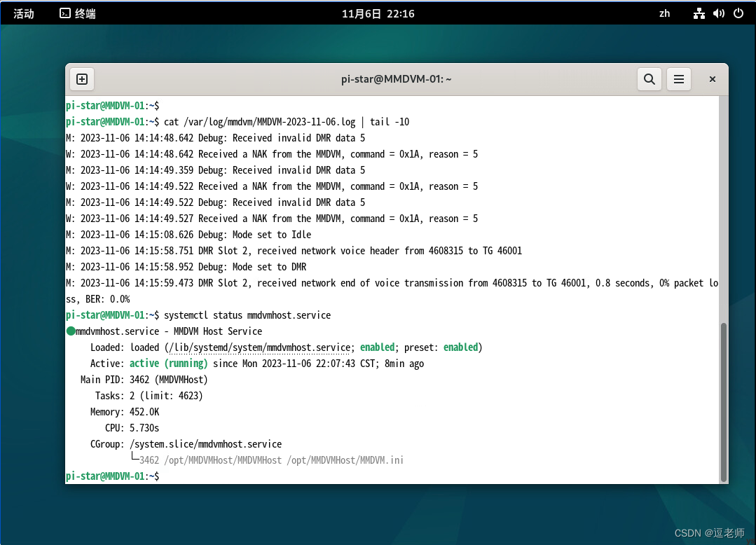Image resolution: width=756 pixels, height=545 pixels.
Task: Click the 'Mode set to DMR' log line
Action: 186,267
